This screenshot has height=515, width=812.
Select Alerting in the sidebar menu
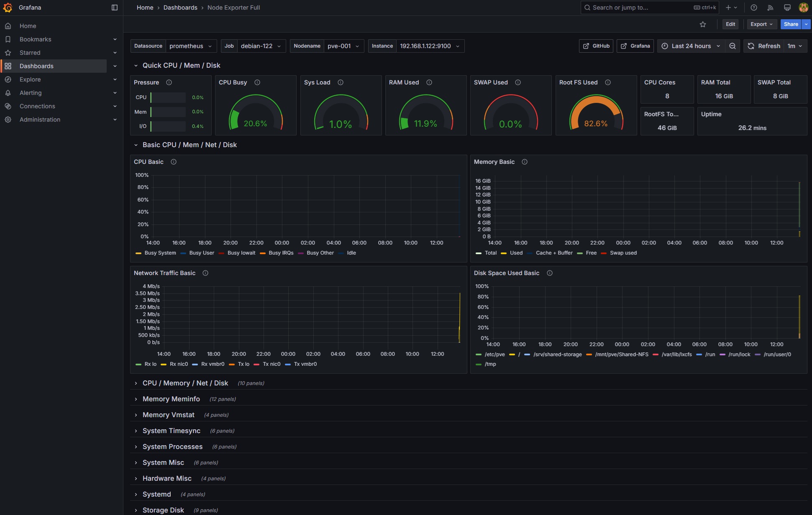(31, 93)
